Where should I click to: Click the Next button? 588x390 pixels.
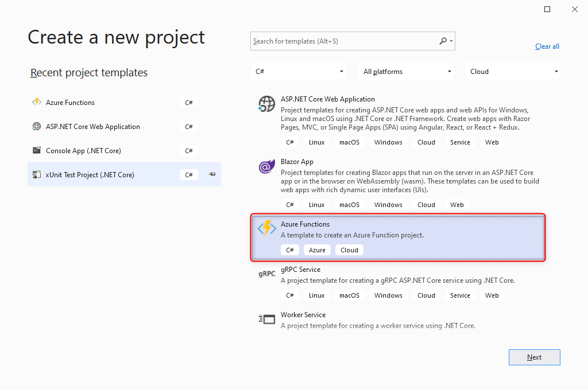(534, 357)
